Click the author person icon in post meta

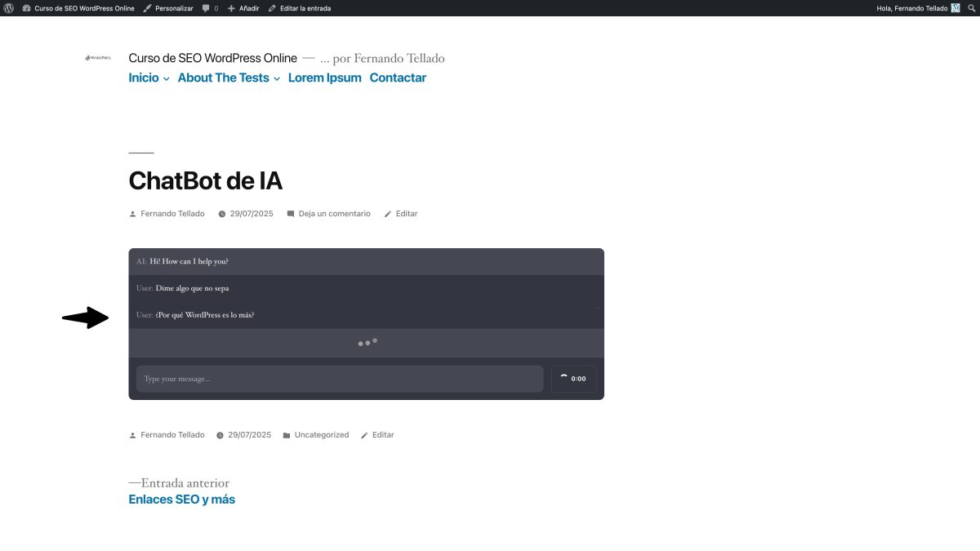tap(132, 213)
